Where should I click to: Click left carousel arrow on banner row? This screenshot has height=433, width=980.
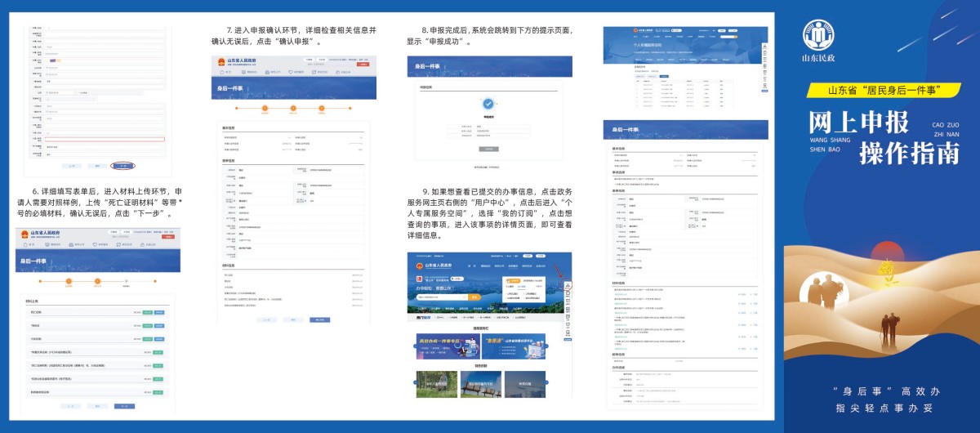[x=415, y=347]
